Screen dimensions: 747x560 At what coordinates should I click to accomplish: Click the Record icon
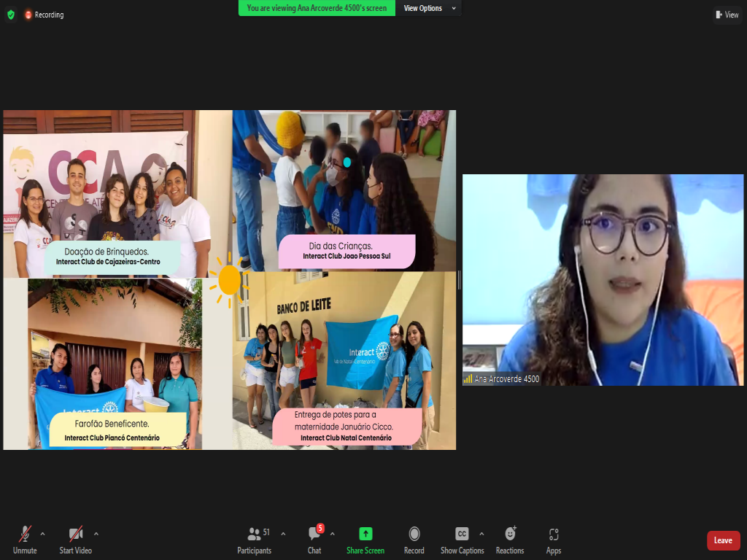click(414, 534)
